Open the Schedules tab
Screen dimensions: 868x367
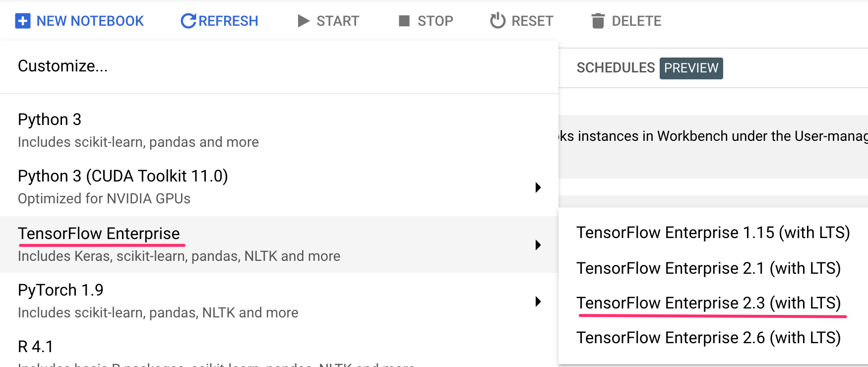[616, 68]
